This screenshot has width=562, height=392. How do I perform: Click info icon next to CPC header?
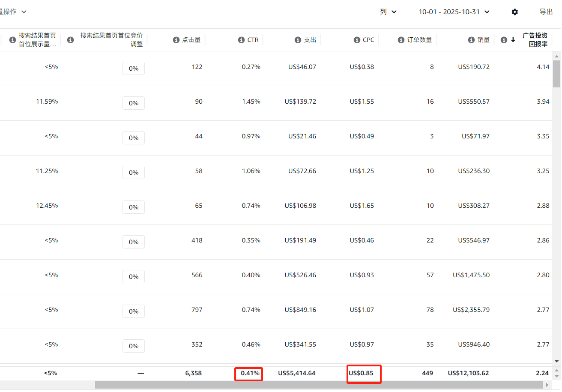357,40
